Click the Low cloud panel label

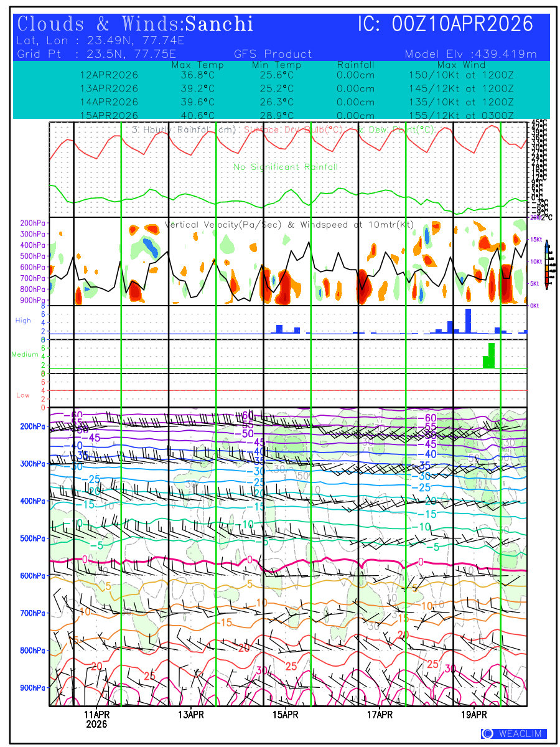23,395
